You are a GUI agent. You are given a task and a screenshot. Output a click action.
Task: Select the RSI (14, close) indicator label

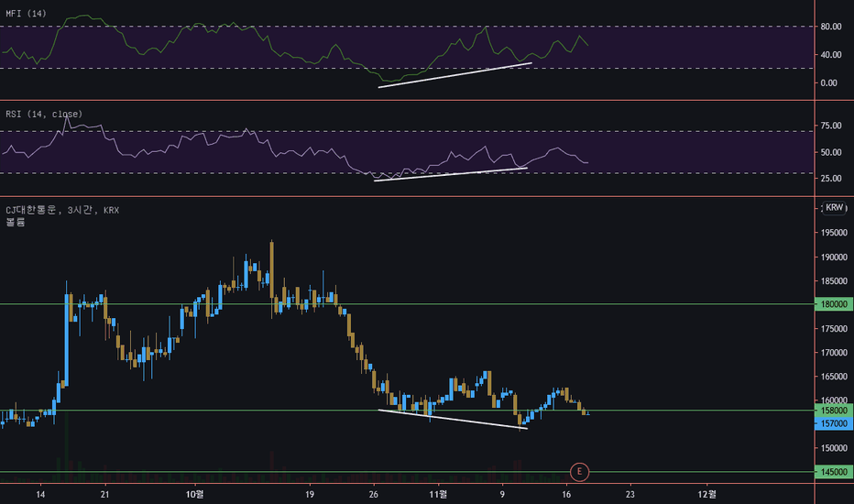point(44,114)
